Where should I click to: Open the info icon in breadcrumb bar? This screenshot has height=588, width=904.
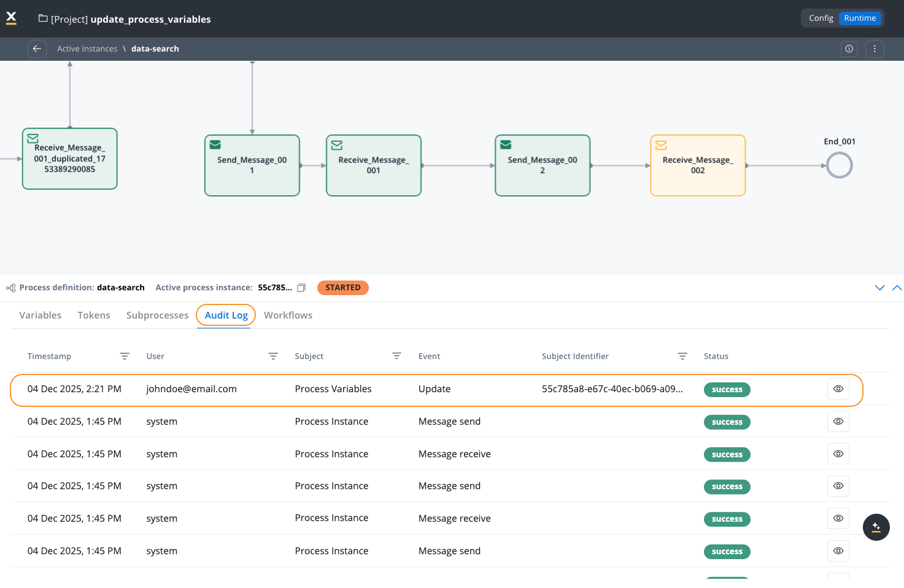click(849, 49)
